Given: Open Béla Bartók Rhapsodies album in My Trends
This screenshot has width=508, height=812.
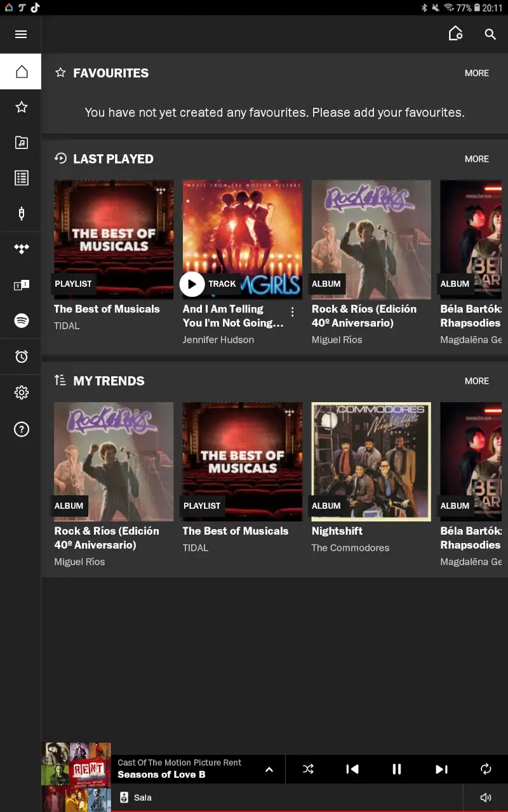Looking at the screenshot, I should (471, 462).
